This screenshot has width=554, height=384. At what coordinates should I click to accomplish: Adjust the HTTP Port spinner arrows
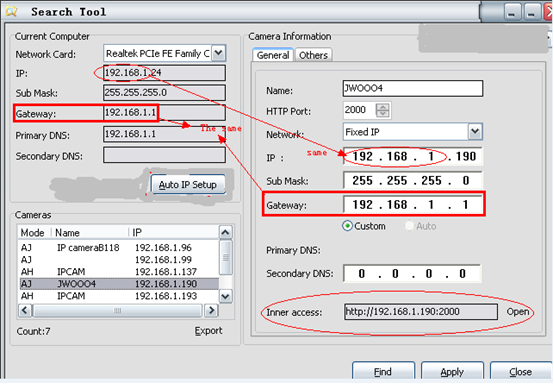pos(382,110)
